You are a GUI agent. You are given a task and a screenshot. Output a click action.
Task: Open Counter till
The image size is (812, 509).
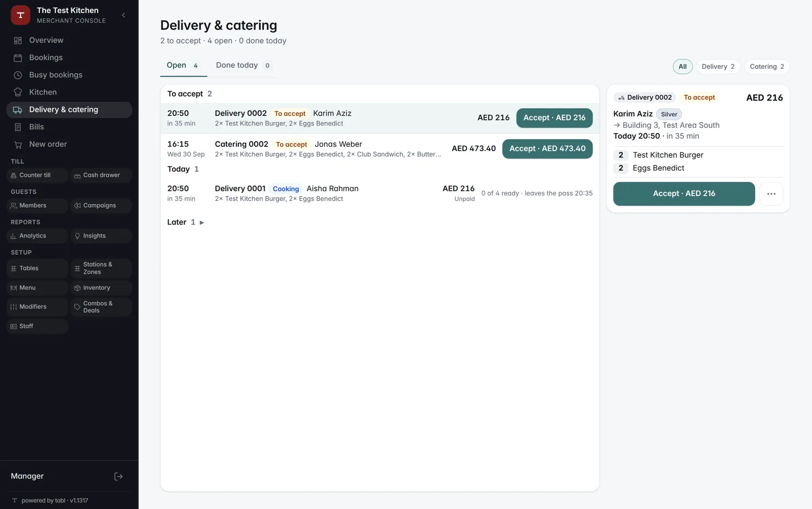click(37, 175)
